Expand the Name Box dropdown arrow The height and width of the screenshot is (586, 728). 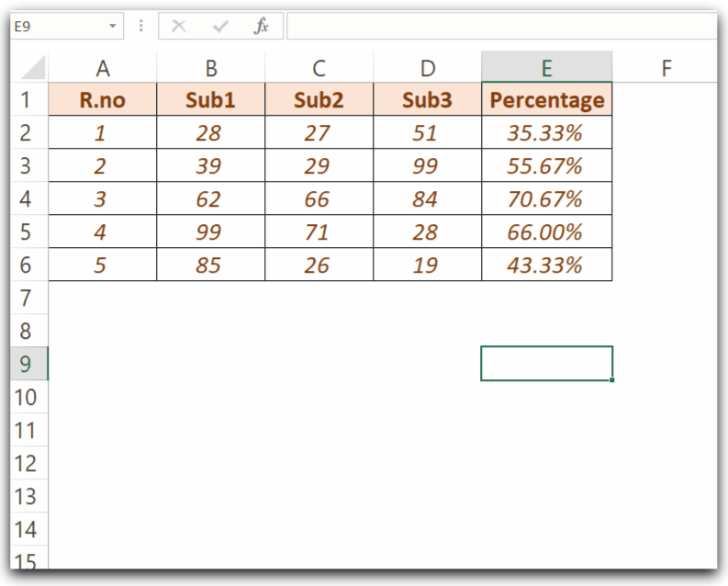(112, 26)
